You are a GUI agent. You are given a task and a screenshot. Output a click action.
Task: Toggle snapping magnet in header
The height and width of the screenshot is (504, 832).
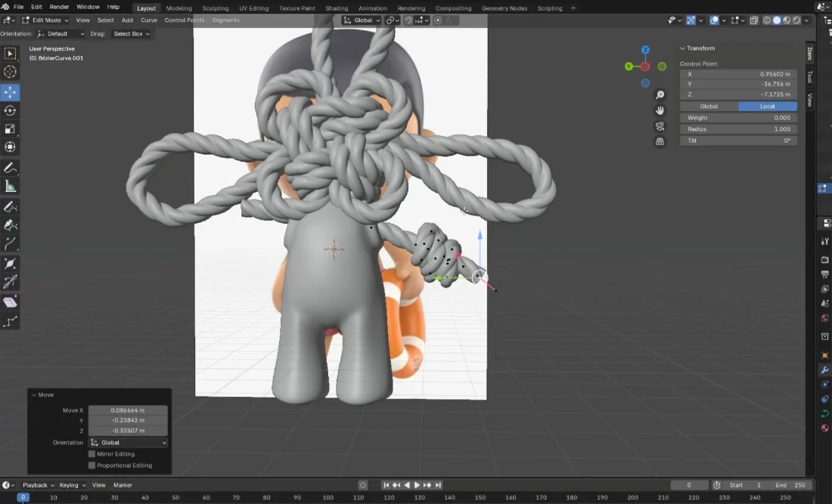click(408, 20)
